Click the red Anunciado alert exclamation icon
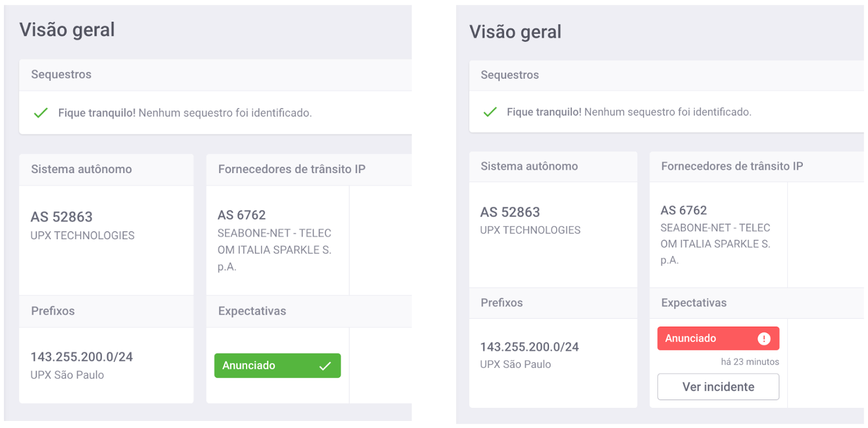The image size is (868, 428). (x=764, y=338)
